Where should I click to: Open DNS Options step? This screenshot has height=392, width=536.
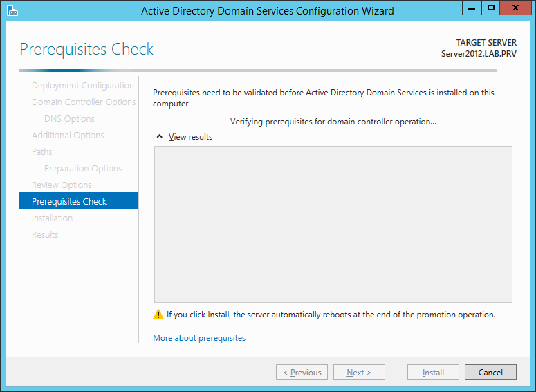pyautogui.click(x=69, y=119)
